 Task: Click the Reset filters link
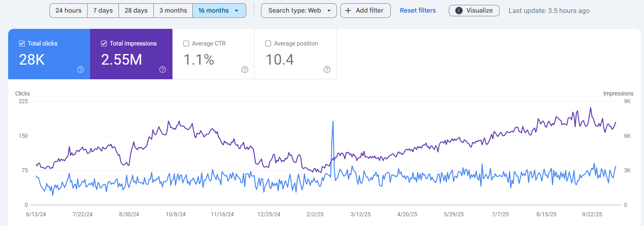tap(418, 11)
